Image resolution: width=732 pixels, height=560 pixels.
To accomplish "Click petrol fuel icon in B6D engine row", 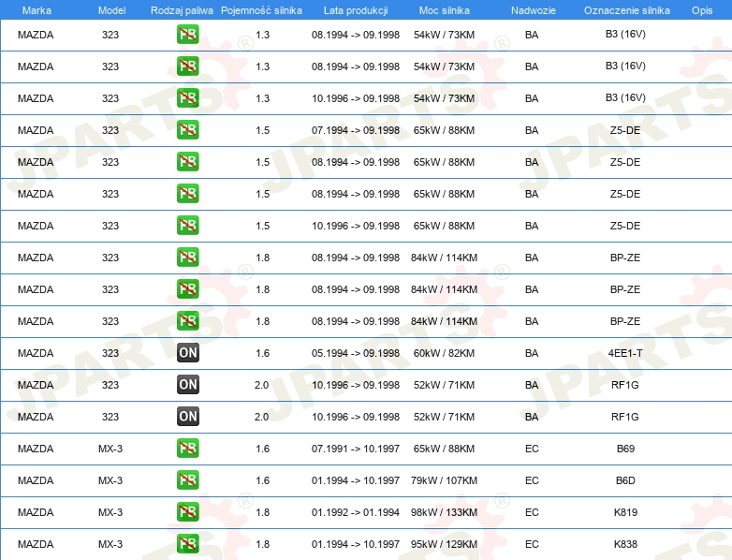I will [x=187, y=479].
